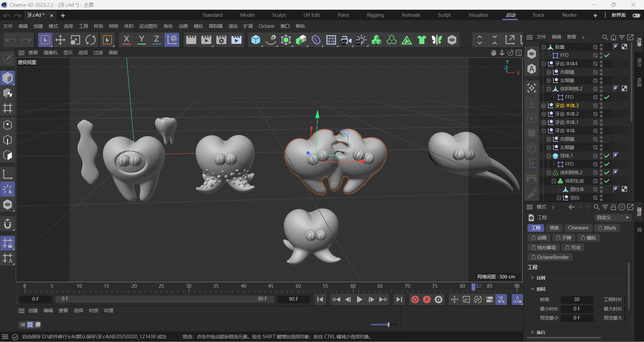This screenshot has height=342, width=644.
Task: Toggle enable check for 球体.1
Action: tap(607, 156)
